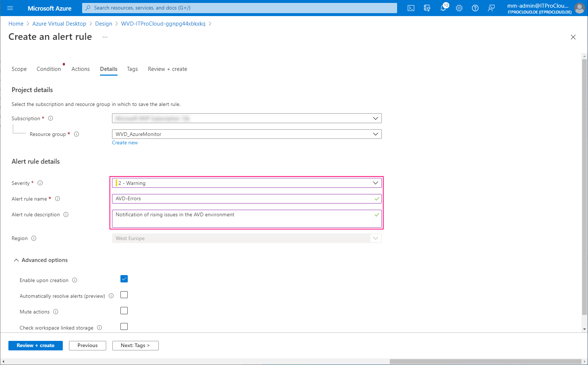Click the Create new resource group link

(x=125, y=143)
